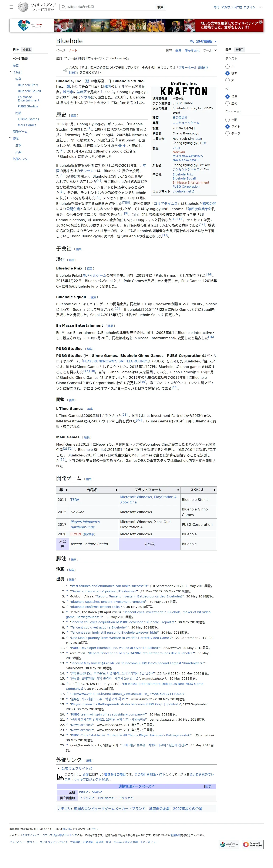Click the Wikipedia globe logo
Viewport: 273px width, 868px height.
click(23, 7)
